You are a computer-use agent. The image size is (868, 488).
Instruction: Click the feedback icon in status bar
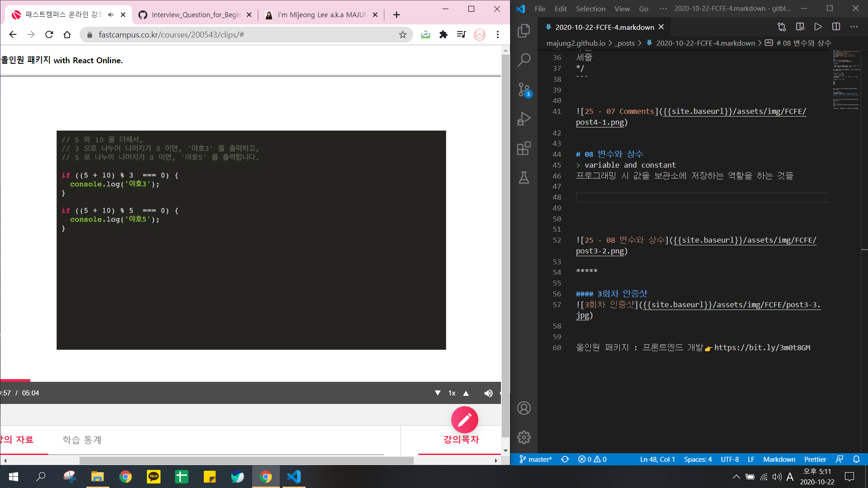840,459
